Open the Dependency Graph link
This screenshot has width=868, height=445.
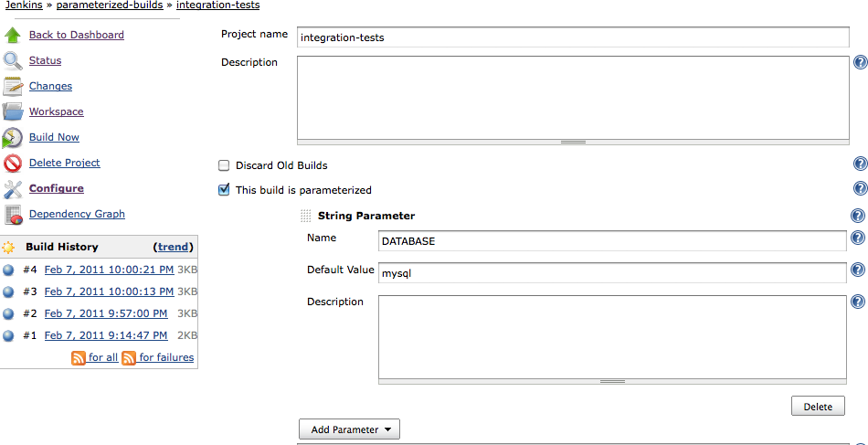tap(77, 214)
